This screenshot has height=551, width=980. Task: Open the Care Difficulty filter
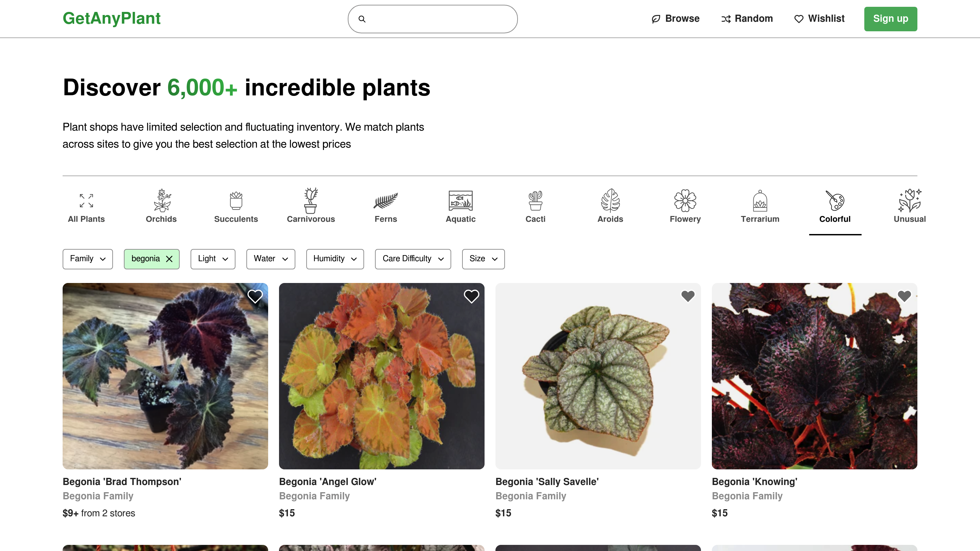pos(412,259)
